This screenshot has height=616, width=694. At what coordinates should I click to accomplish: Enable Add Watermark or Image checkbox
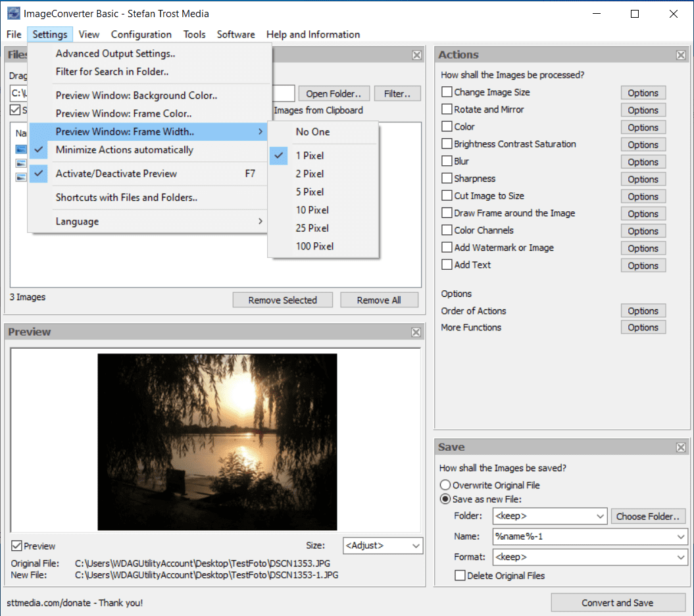(x=447, y=247)
